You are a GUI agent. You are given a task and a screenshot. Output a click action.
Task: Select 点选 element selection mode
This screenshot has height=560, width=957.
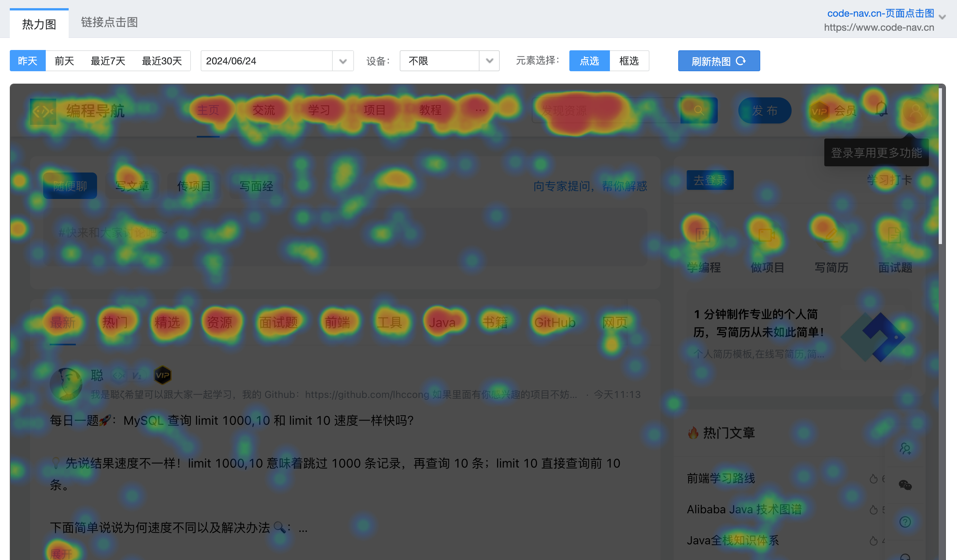click(x=589, y=61)
